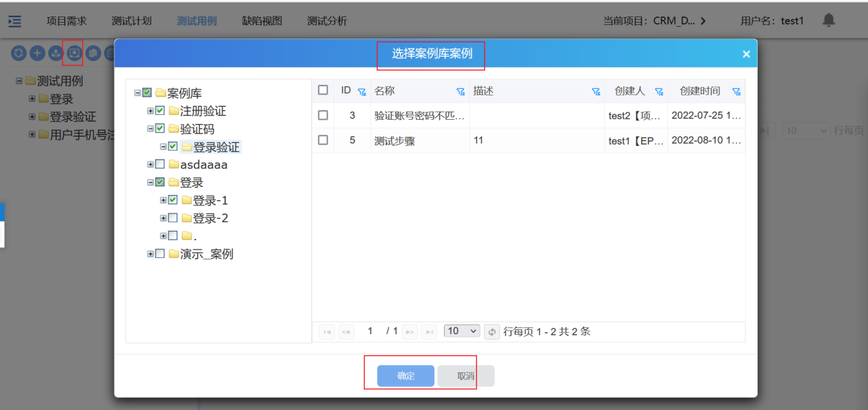Open the filter for 创建人 column
The image size is (868, 410).
(x=659, y=92)
